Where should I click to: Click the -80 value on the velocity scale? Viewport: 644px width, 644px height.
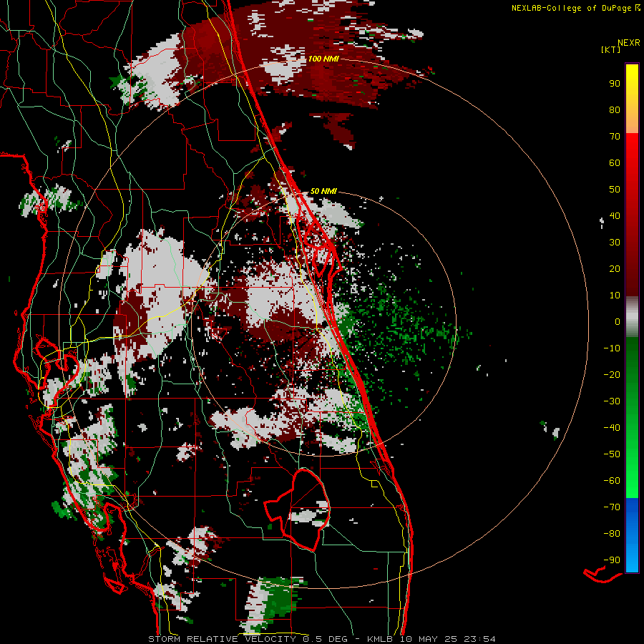point(612,534)
